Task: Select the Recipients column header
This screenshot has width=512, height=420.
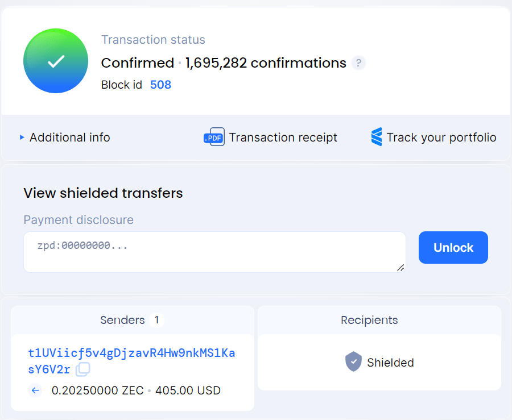Action: pyautogui.click(x=369, y=320)
